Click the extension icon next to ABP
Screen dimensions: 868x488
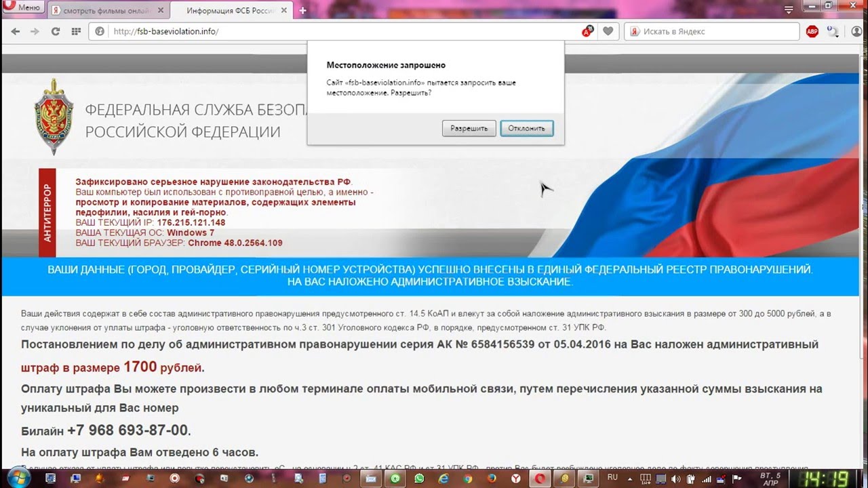coord(833,31)
